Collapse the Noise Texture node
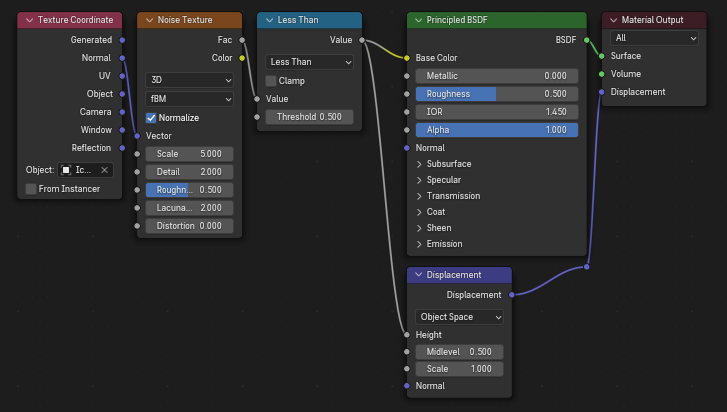 click(x=149, y=20)
